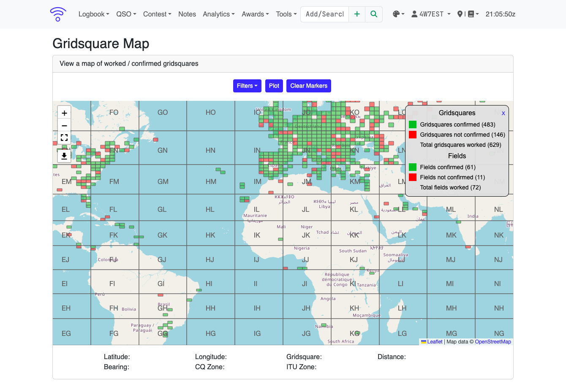Screen dimensions: 566x392
Task: Click the green Gridsquares confirmed legend swatch
Action: click(x=413, y=124)
